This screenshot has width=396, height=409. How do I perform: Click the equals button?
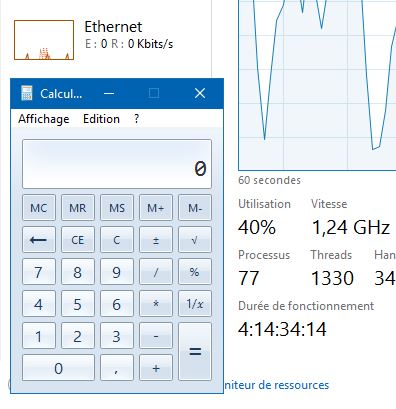[x=195, y=352]
